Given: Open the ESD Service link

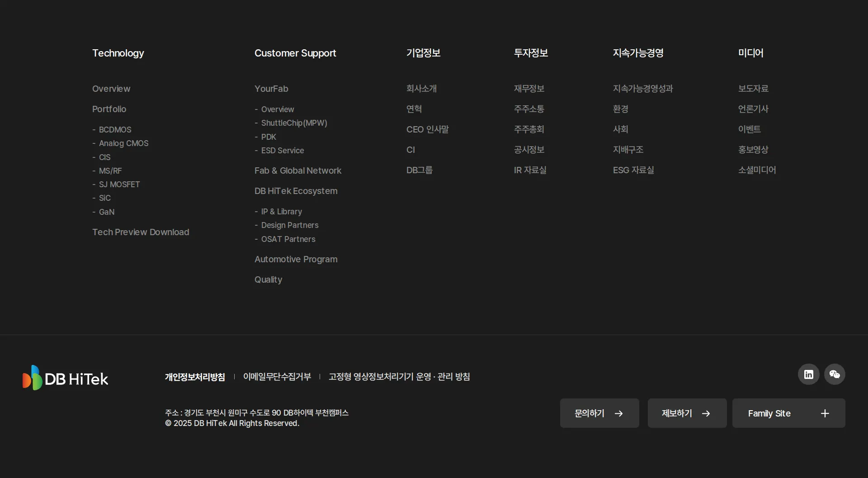Looking at the screenshot, I should pyautogui.click(x=283, y=151).
